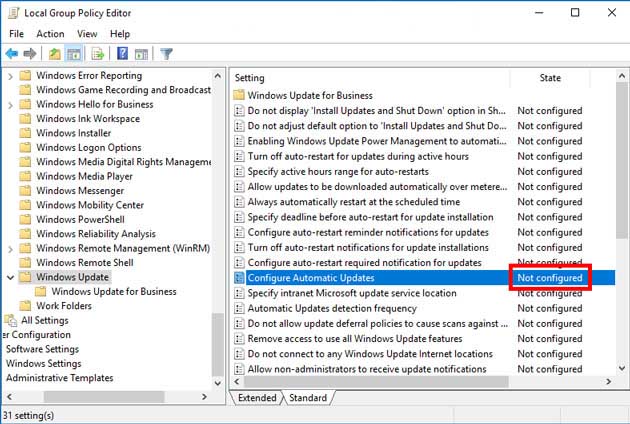Toggle the Show/Hide Action Pane icon
Viewport: 630px width, 424px height.
click(x=141, y=53)
